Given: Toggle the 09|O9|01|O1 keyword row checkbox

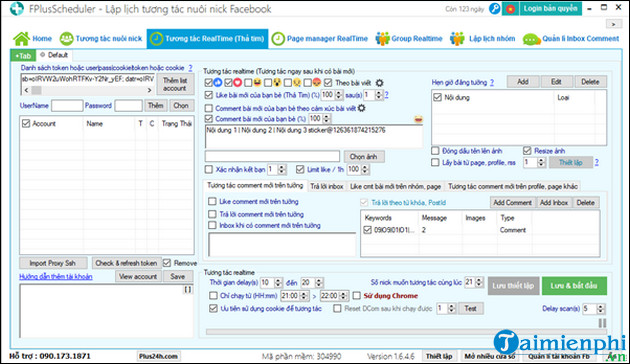Looking at the screenshot, I should click(x=367, y=230).
